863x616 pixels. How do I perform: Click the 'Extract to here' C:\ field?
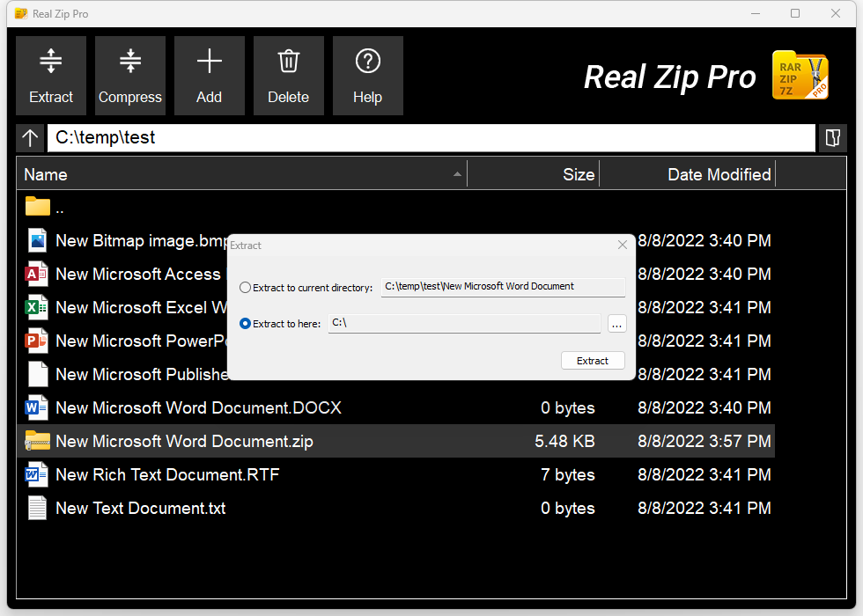(x=465, y=323)
